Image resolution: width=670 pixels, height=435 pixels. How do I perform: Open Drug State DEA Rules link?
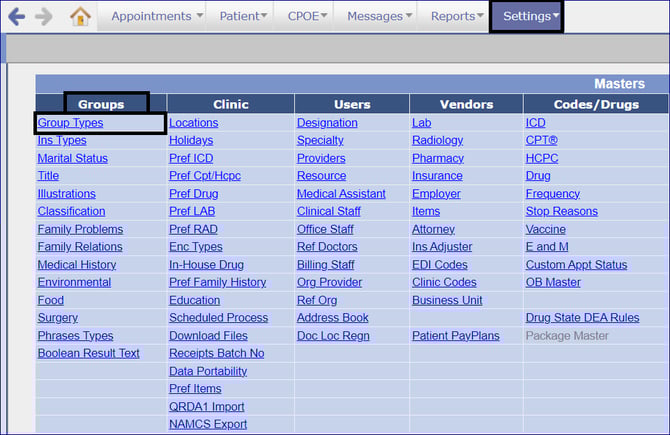(x=582, y=318)
